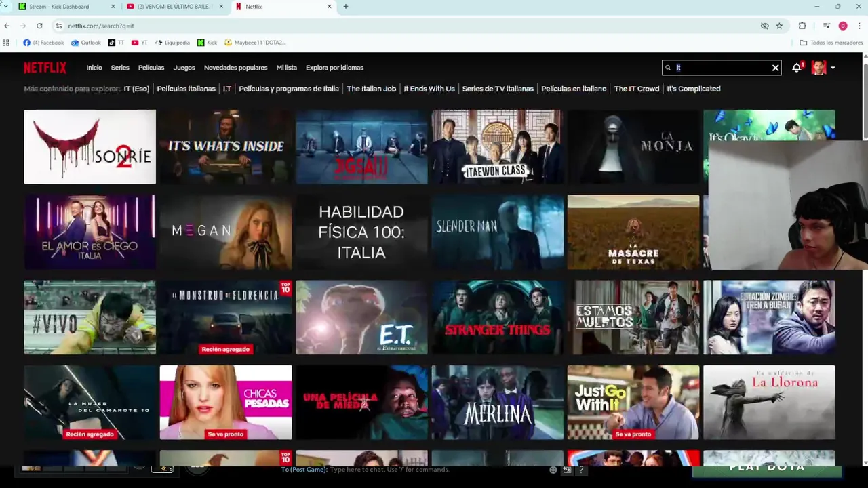The height and width of the screenshot is (488, 868).
Task: Open the Just Go With It card
Action: 633,403
